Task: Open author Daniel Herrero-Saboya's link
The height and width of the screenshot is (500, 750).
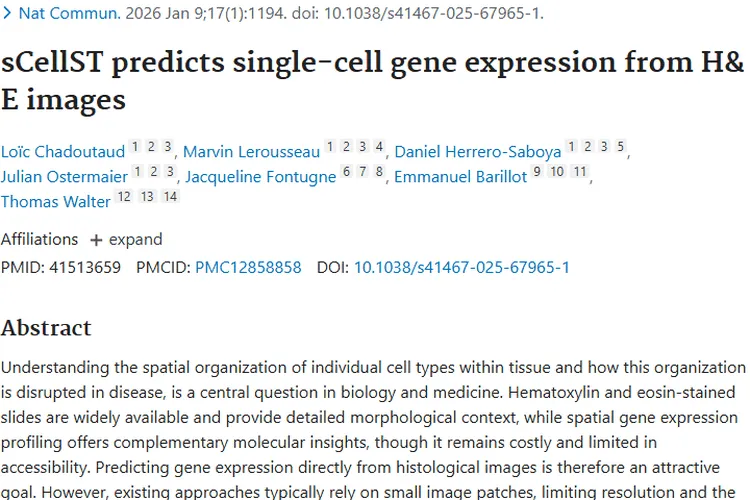Action: pos(477,152)
